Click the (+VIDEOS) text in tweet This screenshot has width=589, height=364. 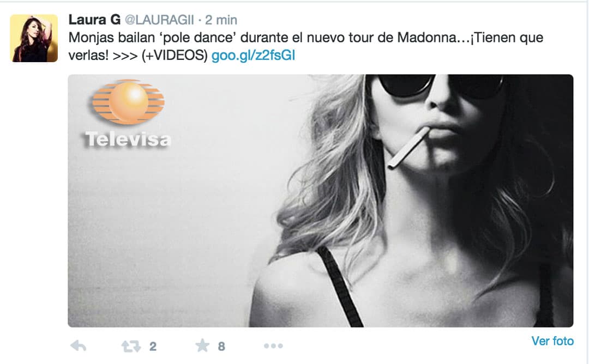tap(175, 56)
